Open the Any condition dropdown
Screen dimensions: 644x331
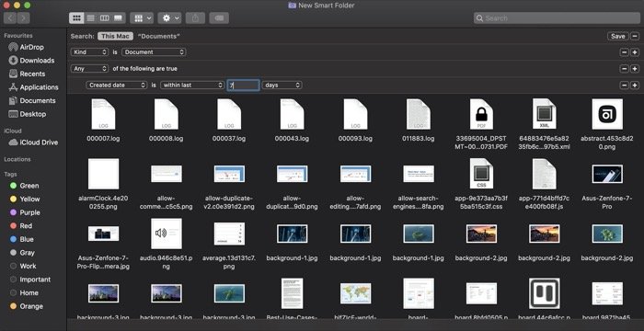pyautogui.click(x=89, y=69)
